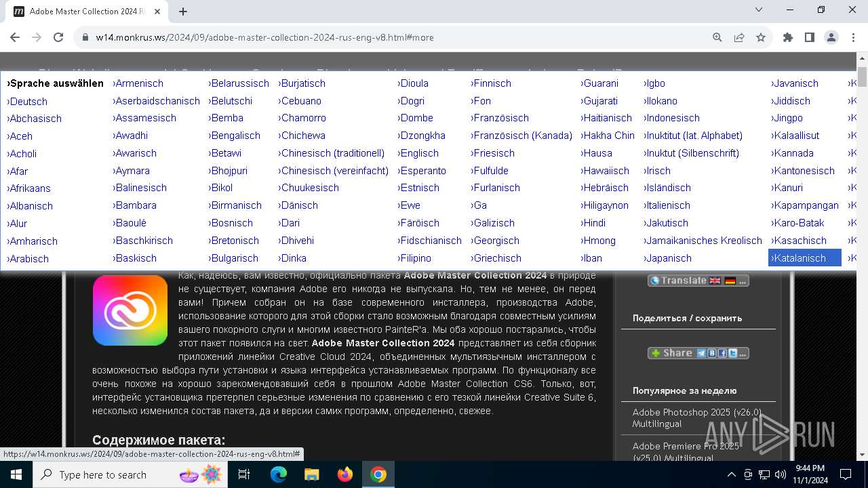Toggle the browser side panel icon
Viewport: 868px width, 488px height.
coord(810,37)
